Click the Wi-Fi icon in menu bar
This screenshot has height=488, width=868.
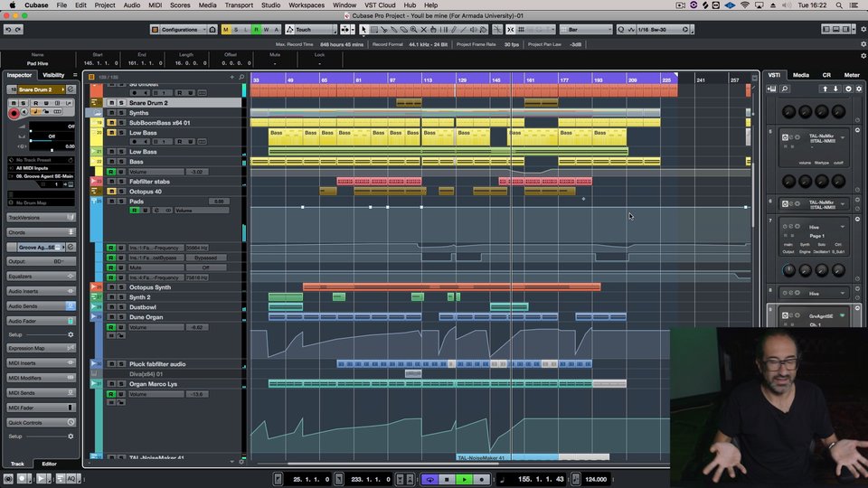point(745,5)
